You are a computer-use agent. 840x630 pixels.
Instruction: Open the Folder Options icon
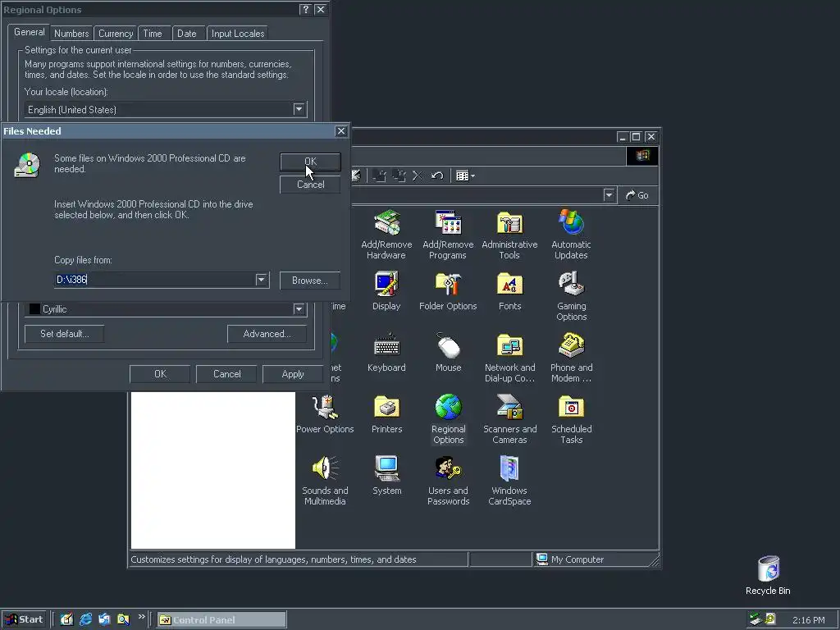[x=448, y=291]
